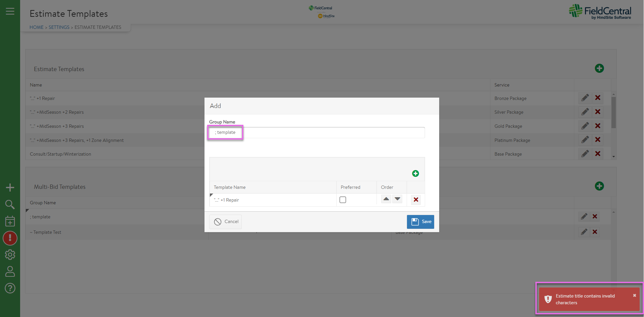Save the new multi-bid group

pos(420,222)
